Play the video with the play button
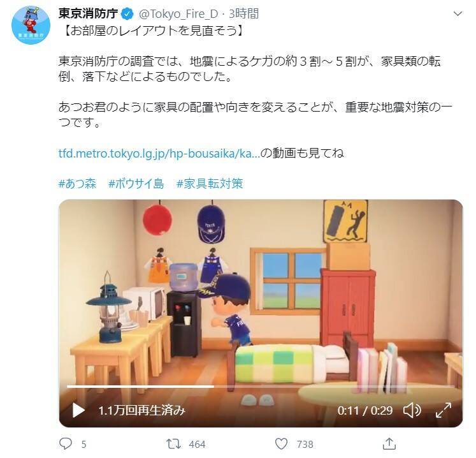The image size is (476, 458). tap(78, 410)
